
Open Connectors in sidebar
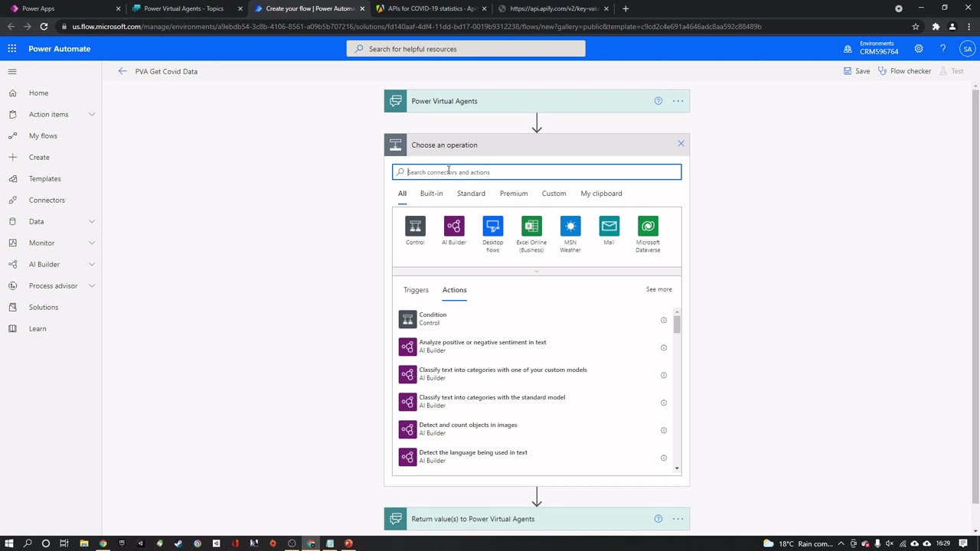point(47,200)
